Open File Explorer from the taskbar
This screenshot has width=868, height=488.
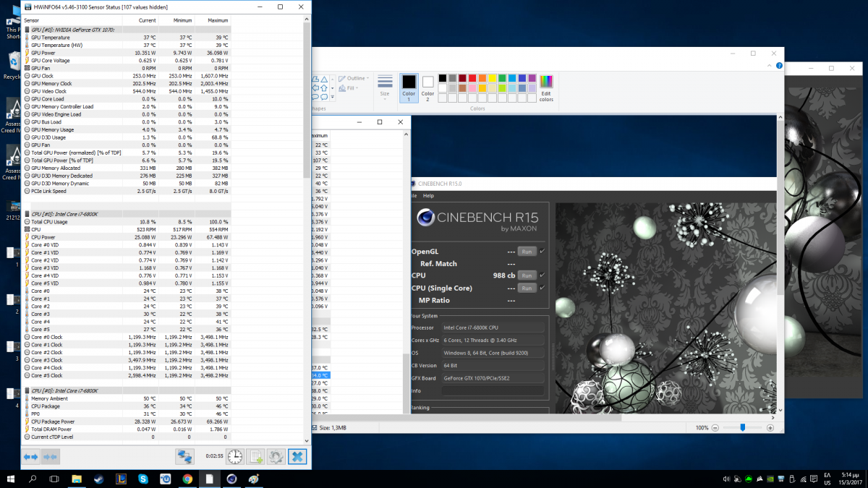(x=77, y=478)
